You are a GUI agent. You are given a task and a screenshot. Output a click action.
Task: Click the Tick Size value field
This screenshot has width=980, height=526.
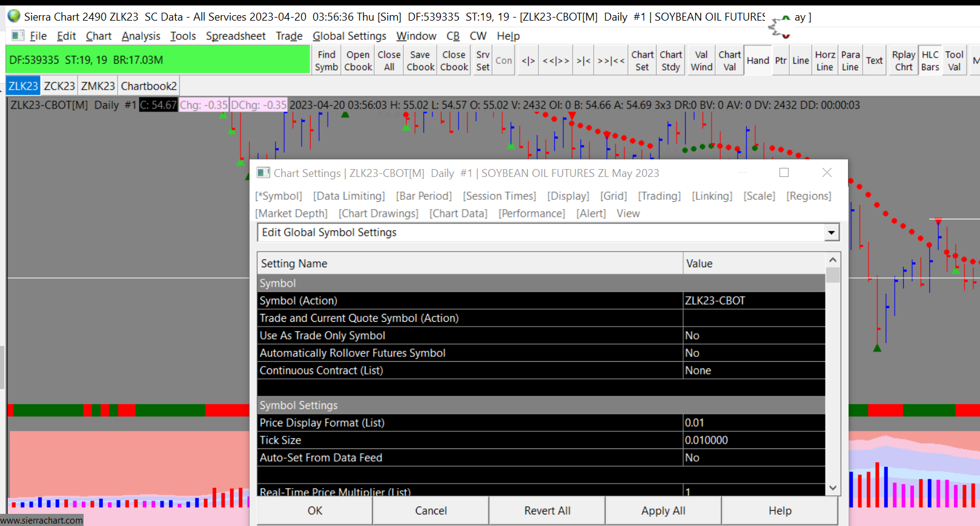(753, 441)
